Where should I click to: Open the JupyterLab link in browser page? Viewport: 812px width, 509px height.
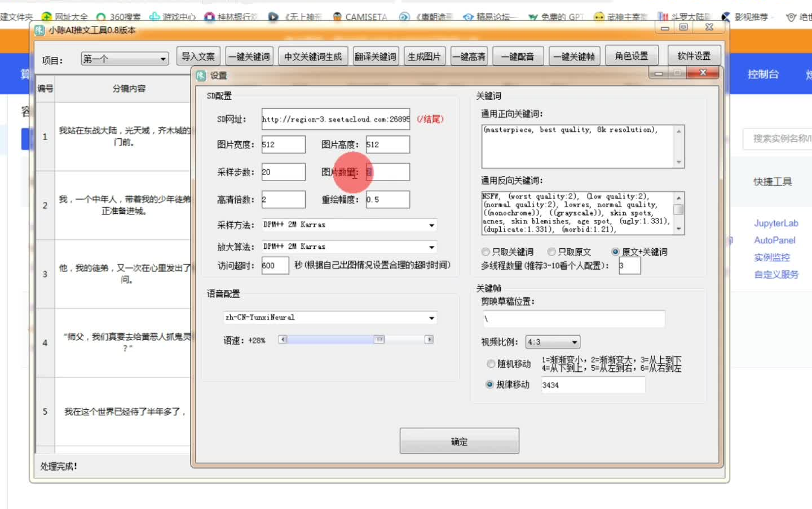click(x=776, y=223)
